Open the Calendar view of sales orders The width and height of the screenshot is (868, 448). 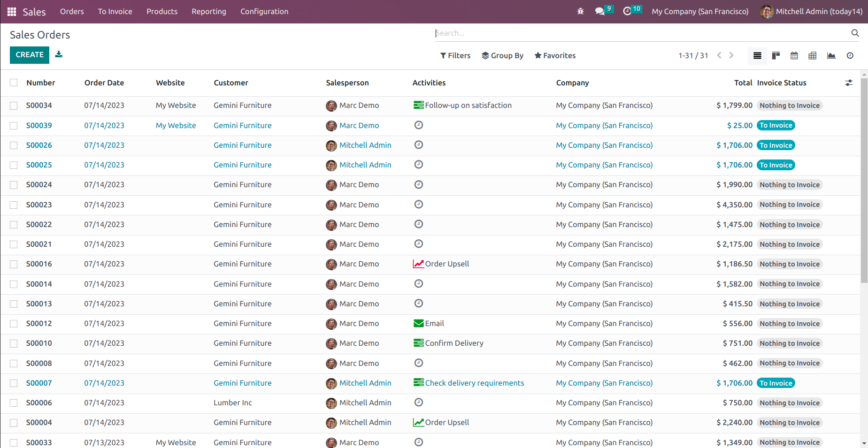tap(794, 55)
